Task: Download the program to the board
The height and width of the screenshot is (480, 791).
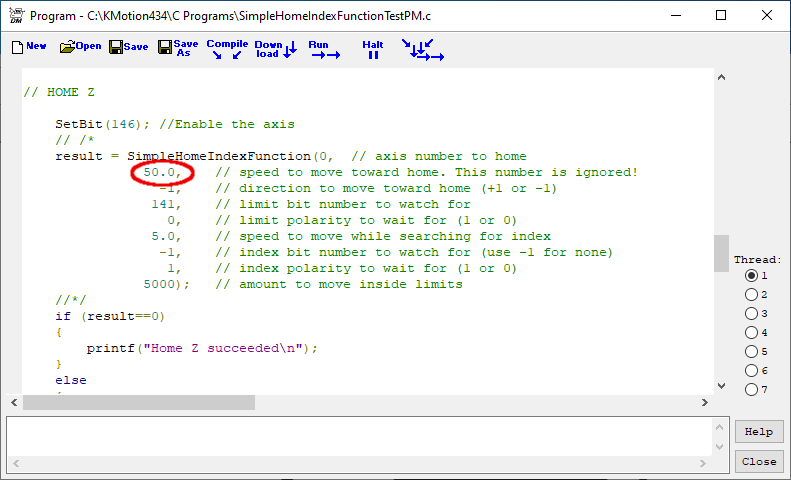Action: tap(275, 49)
